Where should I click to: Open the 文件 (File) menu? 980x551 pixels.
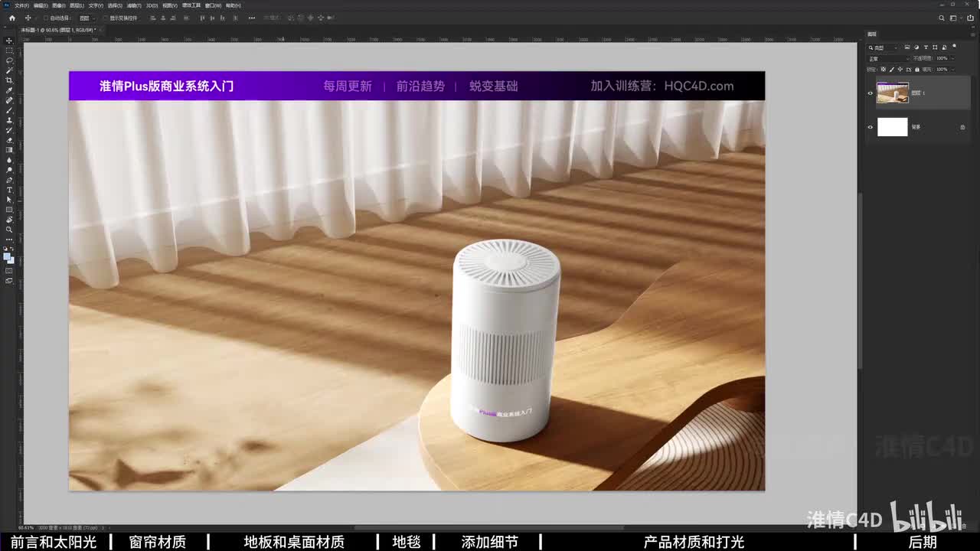(x=22, y=5)
